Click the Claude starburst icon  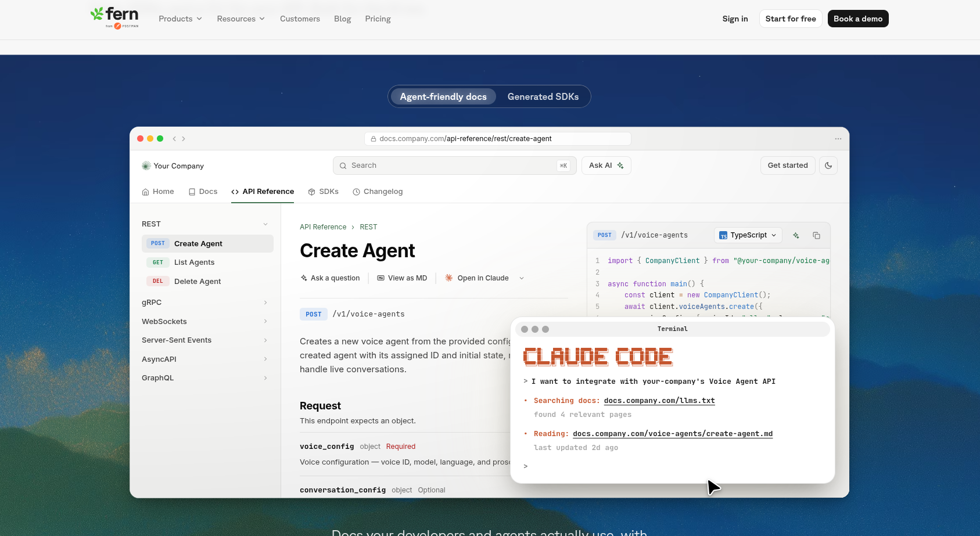click(449, 278)
